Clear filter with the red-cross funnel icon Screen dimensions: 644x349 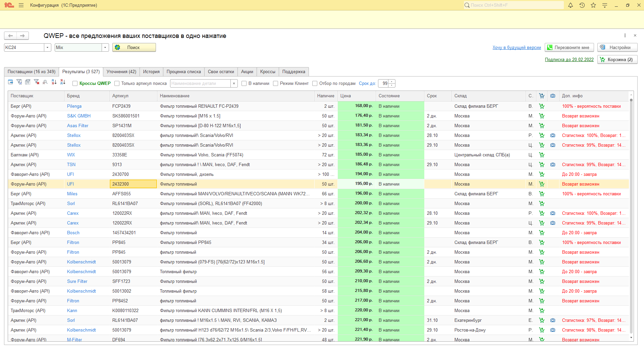point(37,82)
